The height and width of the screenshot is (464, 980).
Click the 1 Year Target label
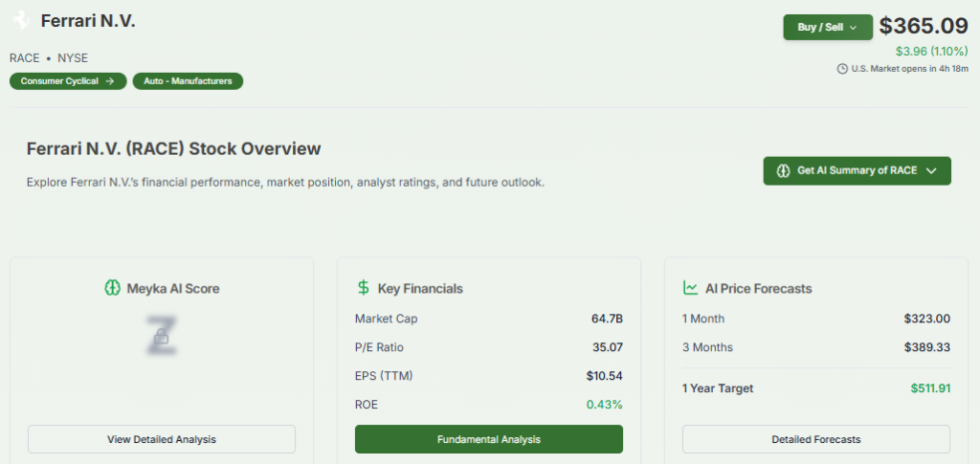coord(718,388)
